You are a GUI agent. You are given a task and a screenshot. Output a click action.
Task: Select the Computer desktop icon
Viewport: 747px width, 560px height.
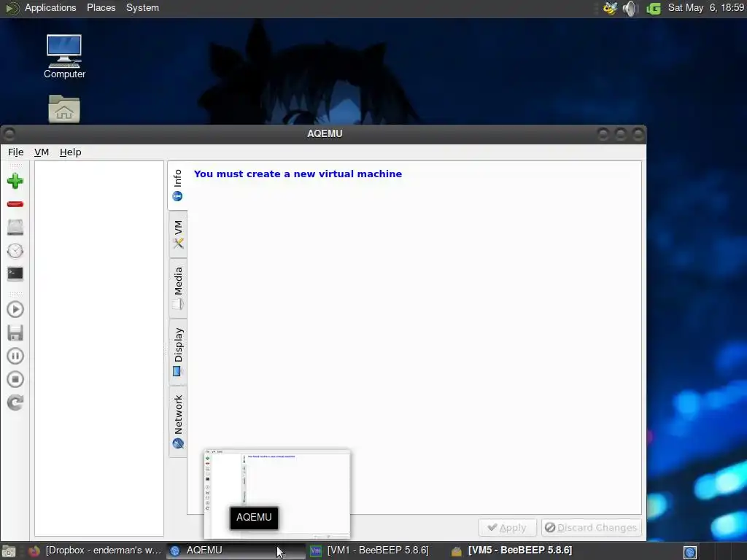click(x=64, y=56)
